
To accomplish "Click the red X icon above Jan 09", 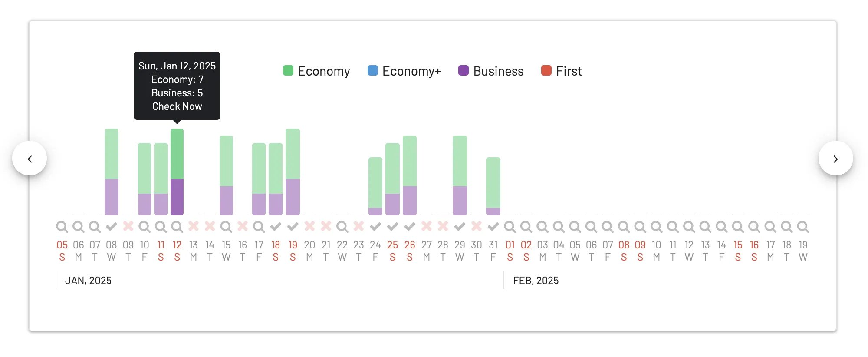I will click(x=128, y=226).
